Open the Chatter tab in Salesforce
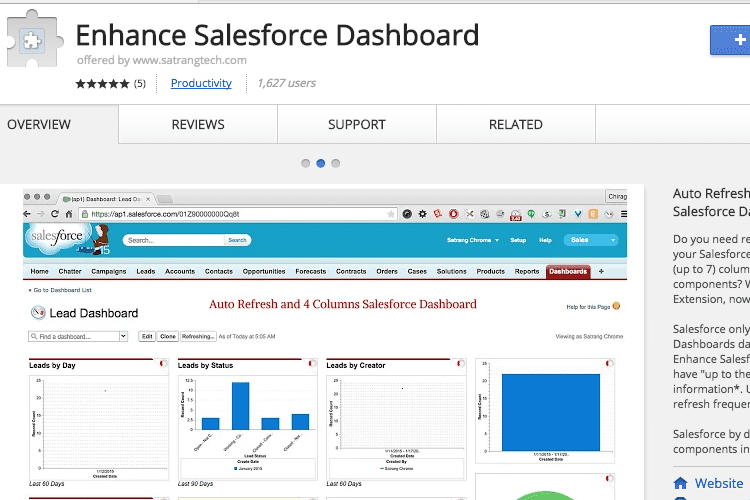 (x=70, y=271)
